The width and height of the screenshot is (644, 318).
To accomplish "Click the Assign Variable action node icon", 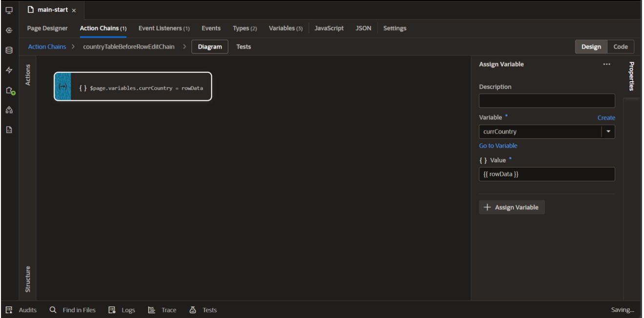I will click(x=62, y=86).
